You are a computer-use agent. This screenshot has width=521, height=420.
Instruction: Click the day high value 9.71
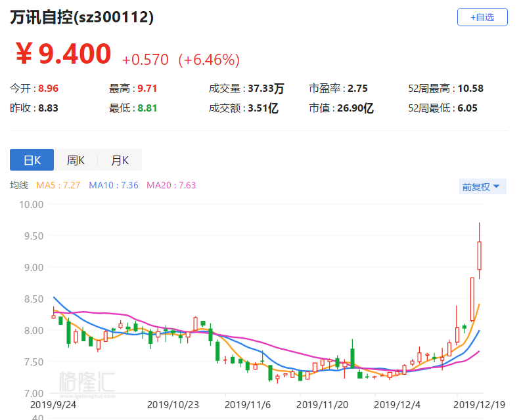(x=147, y=89)
